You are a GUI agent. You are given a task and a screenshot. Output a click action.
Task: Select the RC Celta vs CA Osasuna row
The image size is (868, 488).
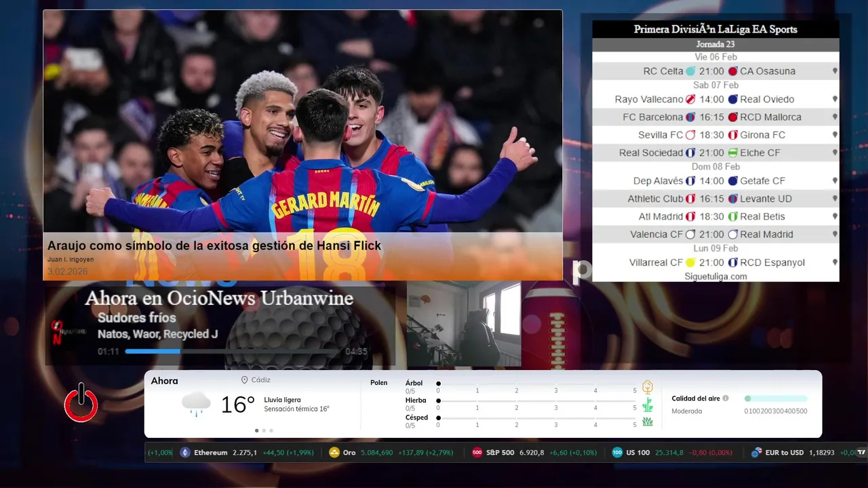(715, 71)
